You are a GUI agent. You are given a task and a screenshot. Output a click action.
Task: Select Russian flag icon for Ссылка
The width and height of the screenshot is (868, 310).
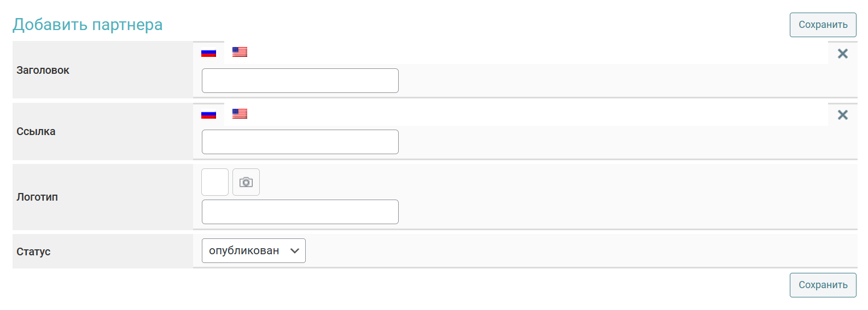tap(208, 114)
